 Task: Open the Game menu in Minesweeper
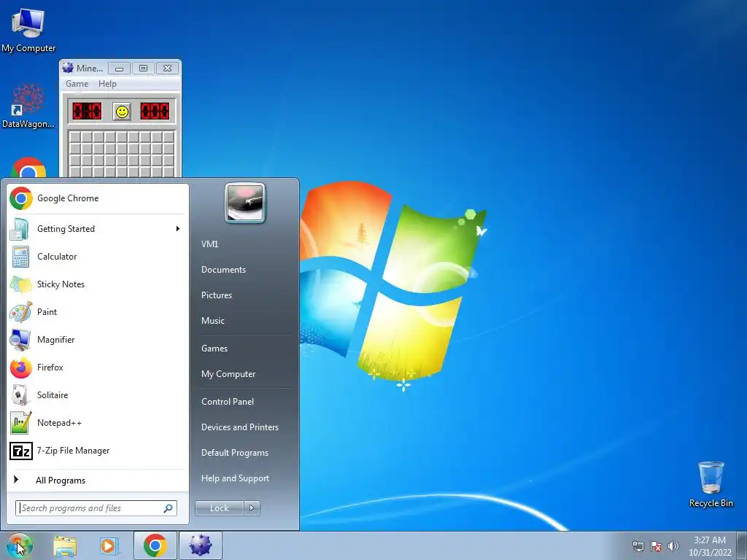tap(77, 84)
